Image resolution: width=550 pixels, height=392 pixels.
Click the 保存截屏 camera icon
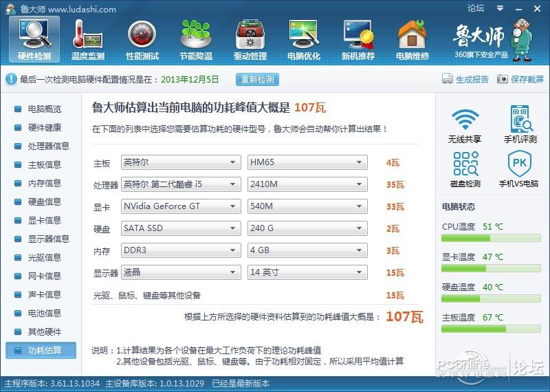click(x=503, y=79)
